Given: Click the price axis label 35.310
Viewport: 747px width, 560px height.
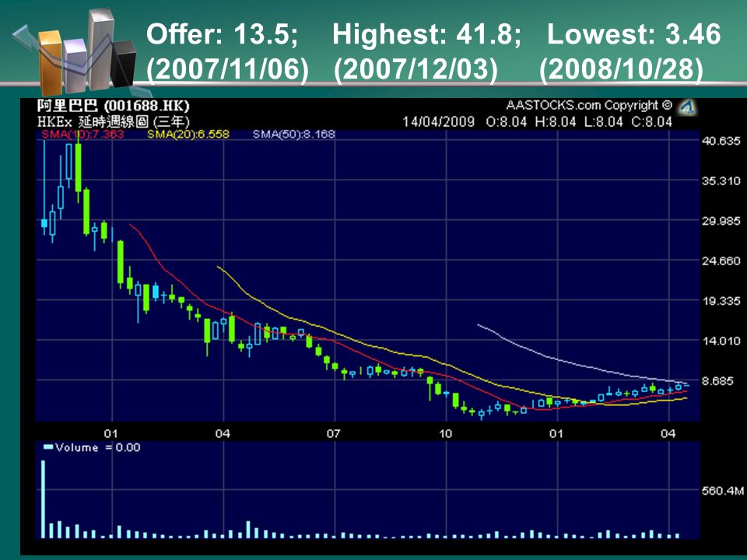Looking at the screenshot, I should coord(721,181).
